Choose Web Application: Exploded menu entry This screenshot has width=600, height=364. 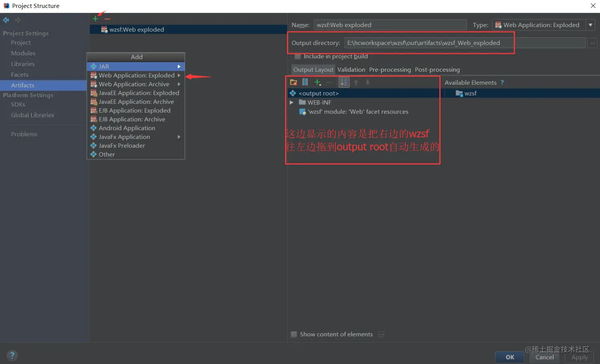tap(136, 75)
